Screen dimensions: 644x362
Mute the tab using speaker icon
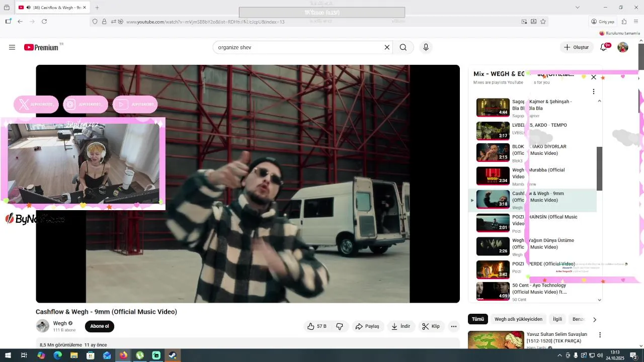tap(28, 8)
